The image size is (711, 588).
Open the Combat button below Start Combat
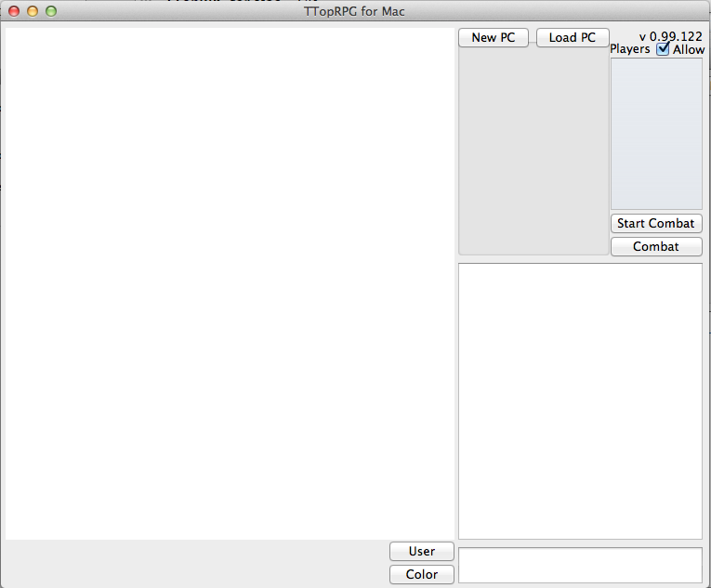(655, 246)
